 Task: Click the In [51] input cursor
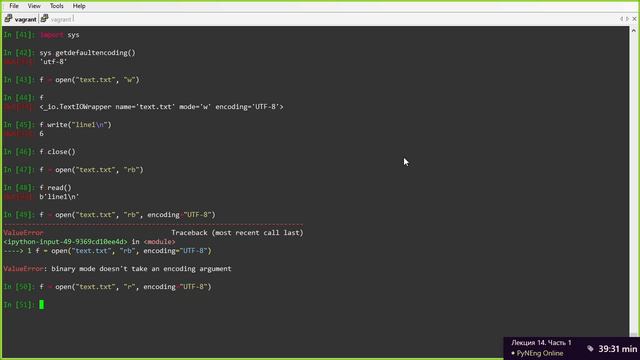(42, 304)
